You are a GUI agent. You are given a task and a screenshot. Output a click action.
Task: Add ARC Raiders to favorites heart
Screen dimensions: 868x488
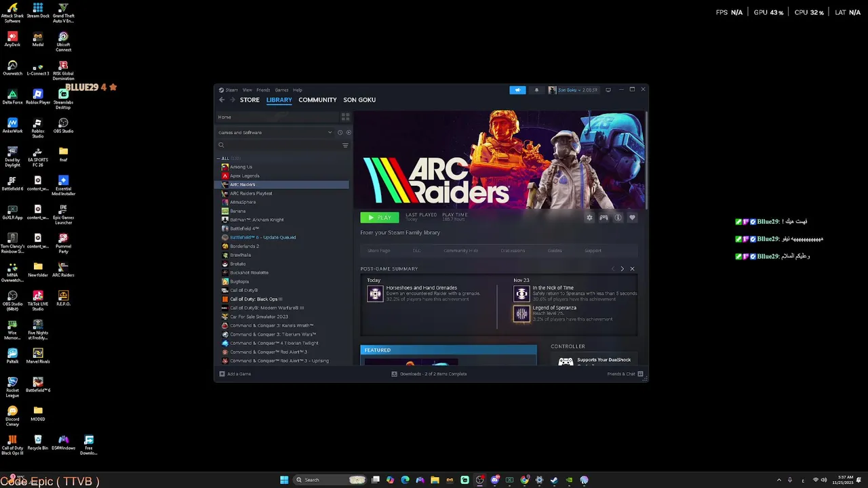pos(632,218)
